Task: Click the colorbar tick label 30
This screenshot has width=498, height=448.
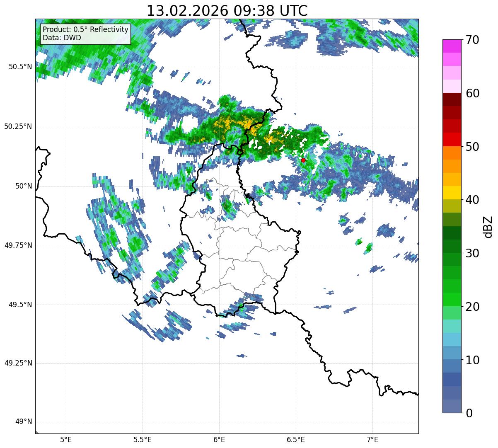Action: [472, 253]
